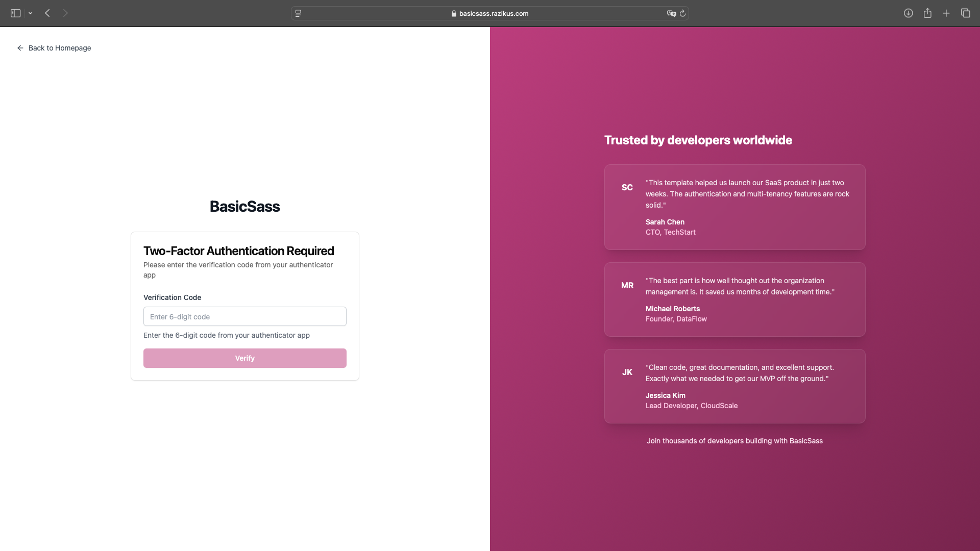The height and width of the screenshot is (551, 980).
Task: Click the quote about clean code and documentation
Action: click(x=740, y=373)
